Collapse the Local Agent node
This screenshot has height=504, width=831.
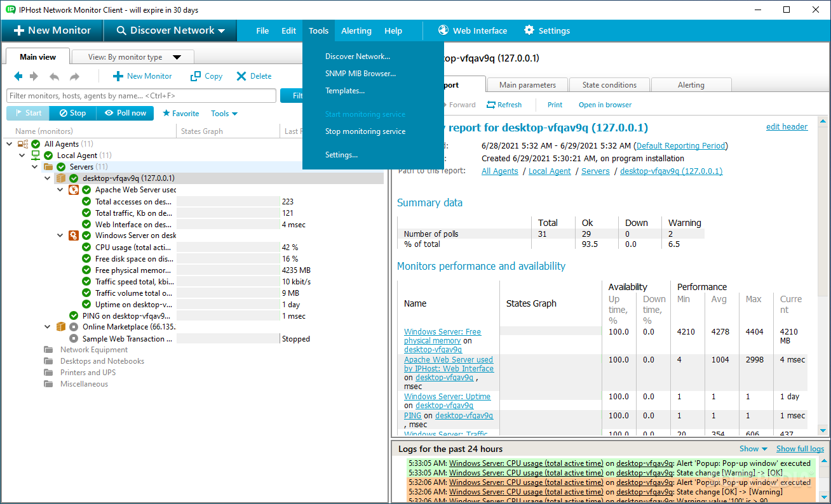coord(22,156)
